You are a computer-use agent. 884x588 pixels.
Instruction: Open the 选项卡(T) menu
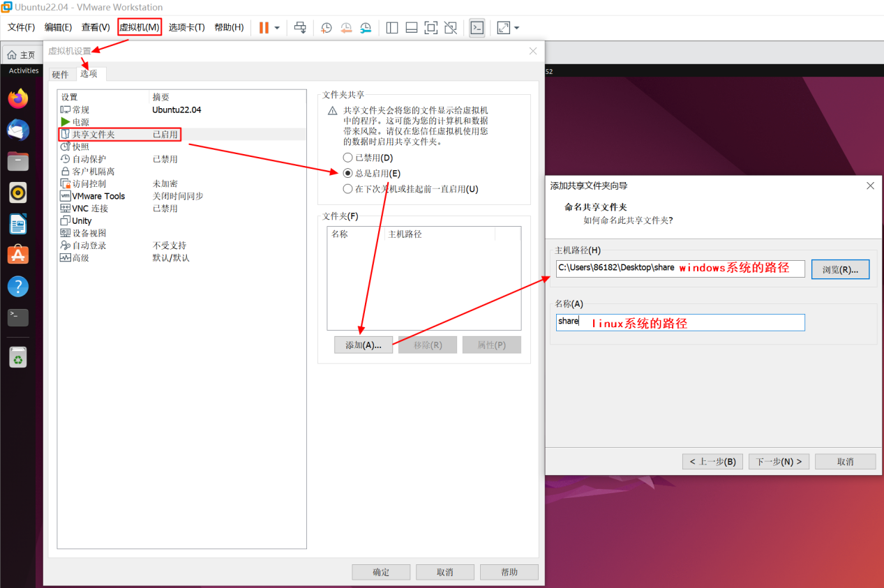(187, 27)
